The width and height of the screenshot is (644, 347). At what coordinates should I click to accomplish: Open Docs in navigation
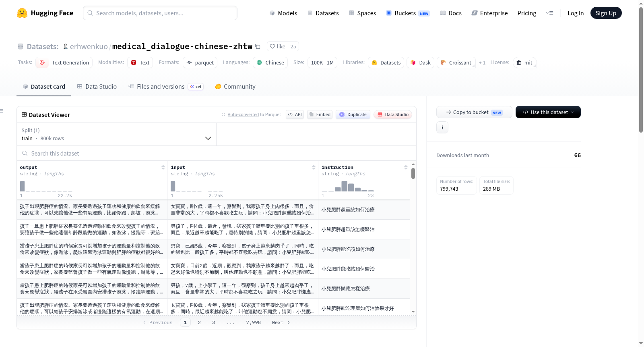pyautogui.click(x=451, y=13)
